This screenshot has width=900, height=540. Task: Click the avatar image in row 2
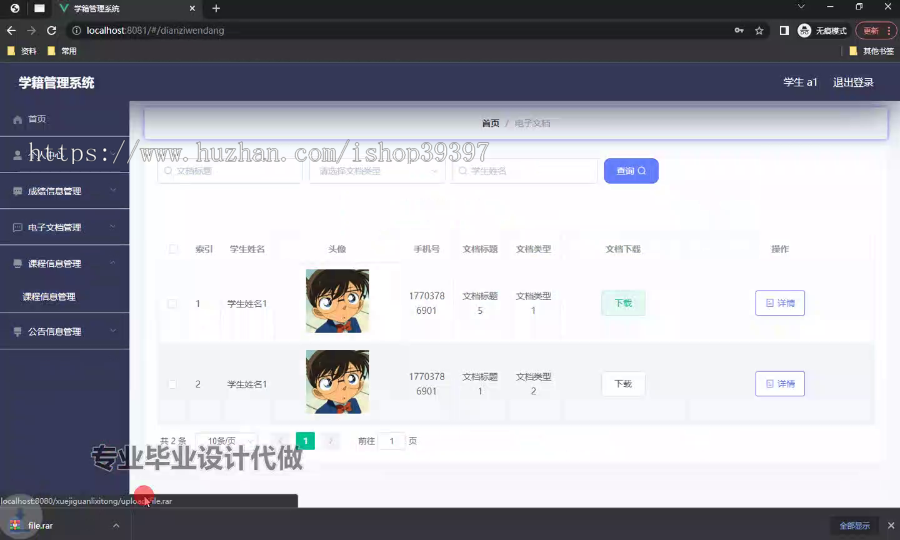pyautogui.click(x=338, y=382)
